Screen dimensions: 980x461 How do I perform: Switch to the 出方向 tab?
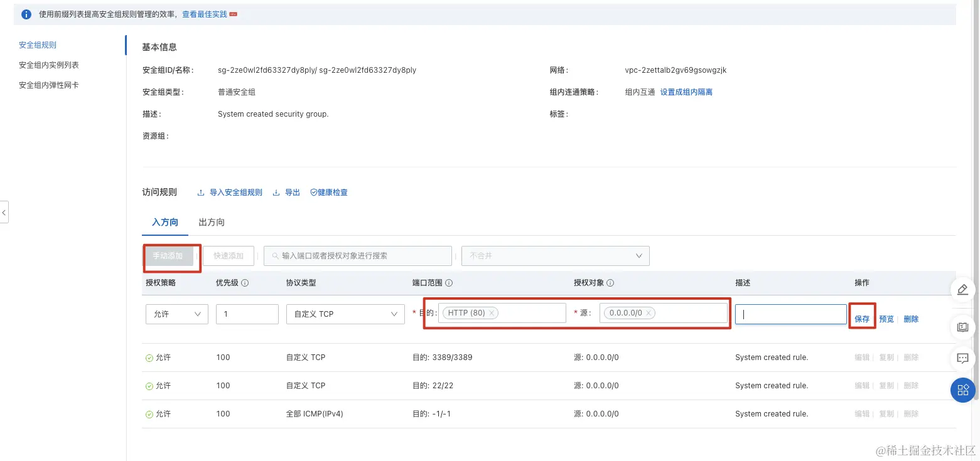click(212, 222)
